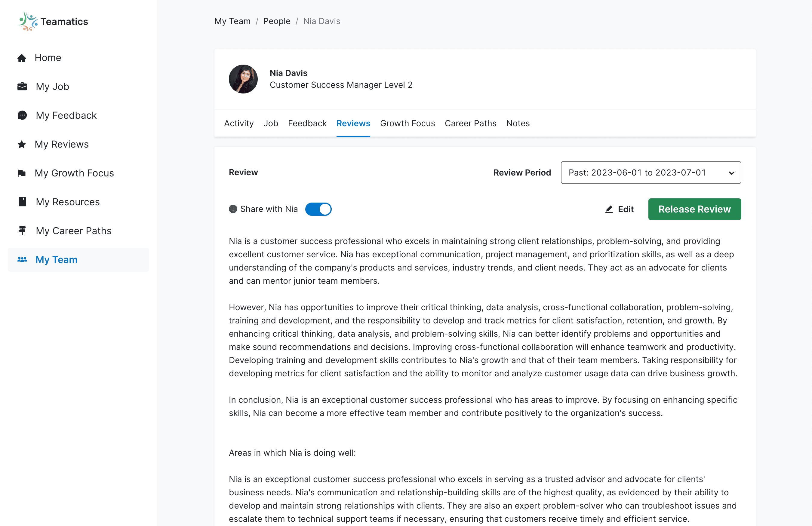The height and width of the screenshot is (526, 812).
Task: Click the My Growth Focus sidebar icon
Action: tap(21, 173)
